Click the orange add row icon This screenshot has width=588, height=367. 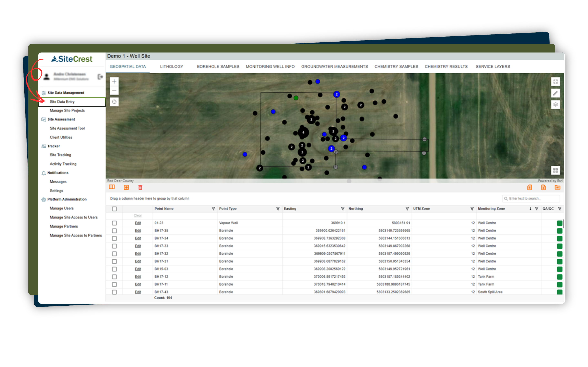[x=126, y=187]
